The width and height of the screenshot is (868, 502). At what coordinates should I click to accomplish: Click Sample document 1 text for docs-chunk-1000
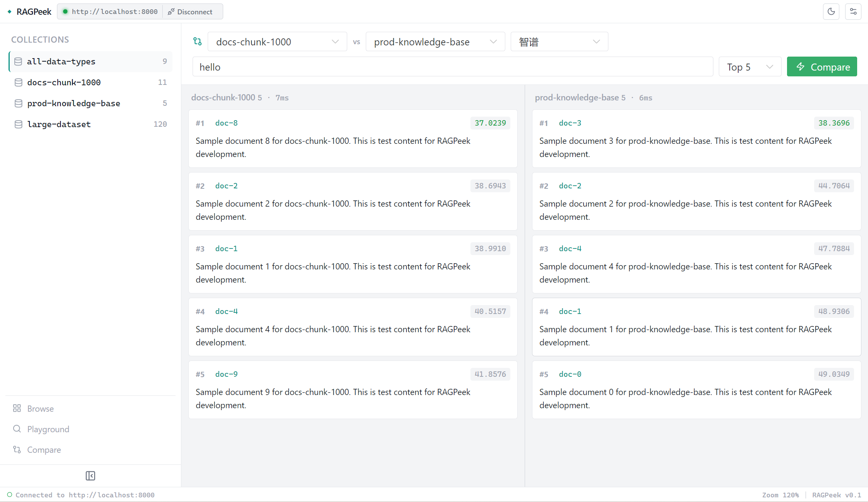click(333, 273)
